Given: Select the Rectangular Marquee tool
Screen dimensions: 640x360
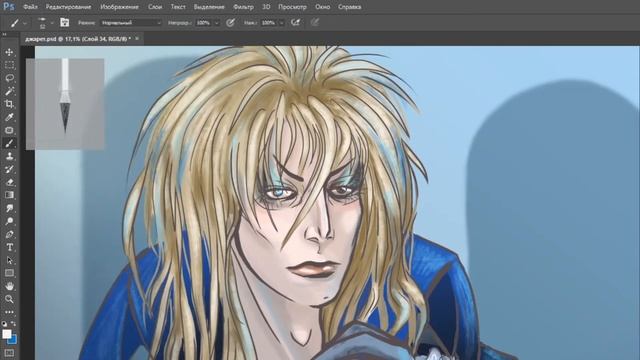Looking at the screenshot, I should tap(9, 65).
